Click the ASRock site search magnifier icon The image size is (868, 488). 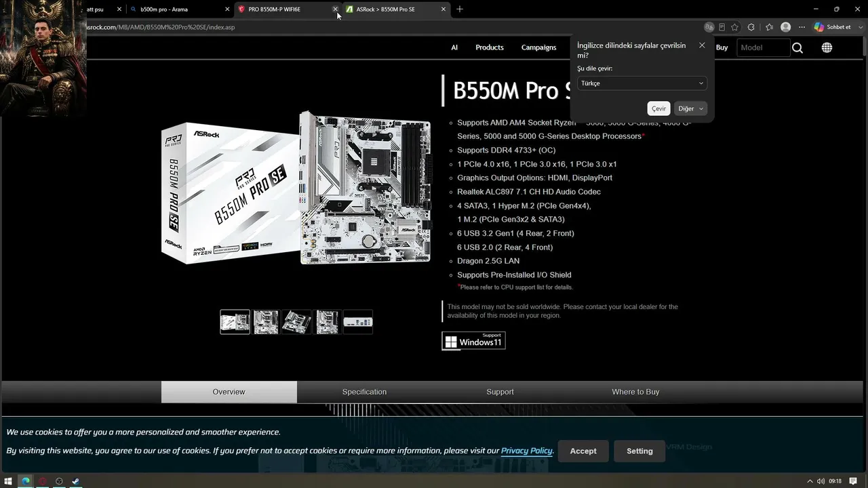point(797,47)
